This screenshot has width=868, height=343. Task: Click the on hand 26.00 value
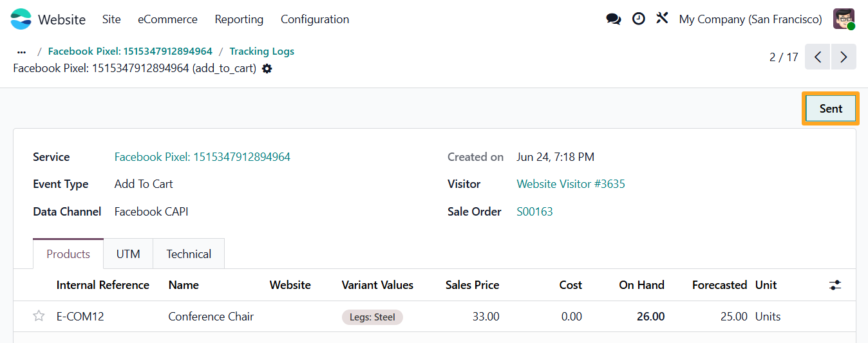651,317
